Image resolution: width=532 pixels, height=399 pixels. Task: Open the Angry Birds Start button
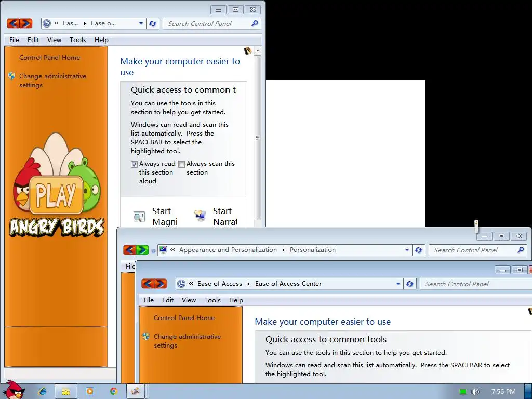pos(14,390)
